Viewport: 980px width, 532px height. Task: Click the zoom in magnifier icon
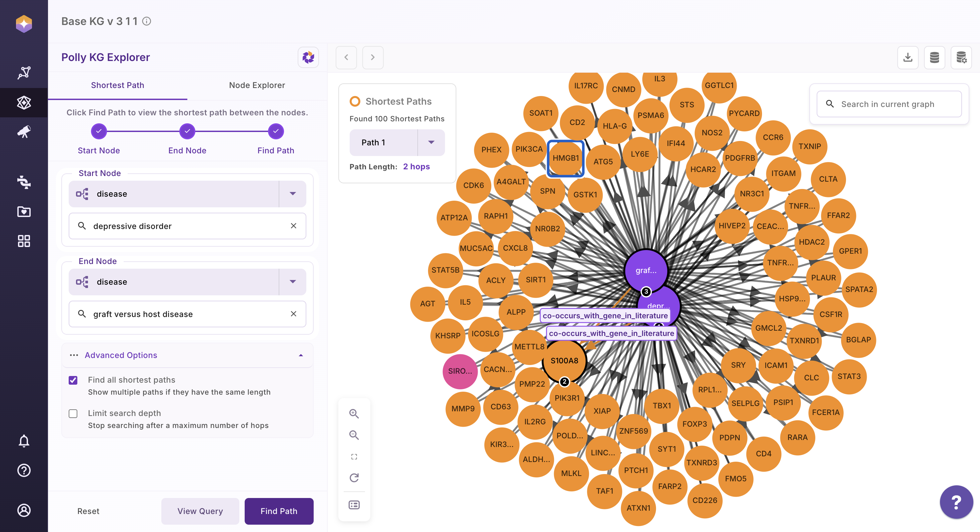[354, 414]
